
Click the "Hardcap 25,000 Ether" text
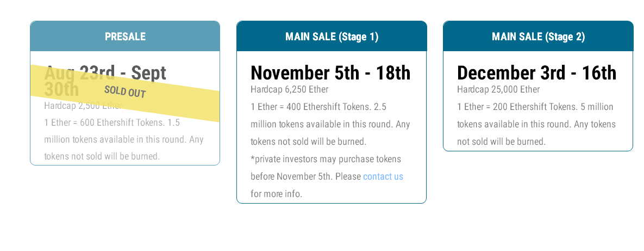tap(498, 89)
